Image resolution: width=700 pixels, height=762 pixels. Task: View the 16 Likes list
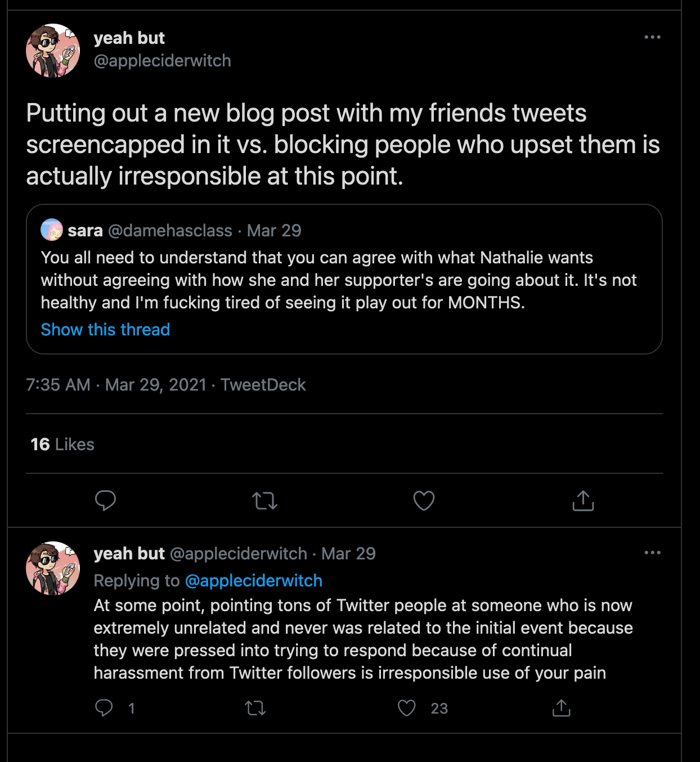[62, 444]
